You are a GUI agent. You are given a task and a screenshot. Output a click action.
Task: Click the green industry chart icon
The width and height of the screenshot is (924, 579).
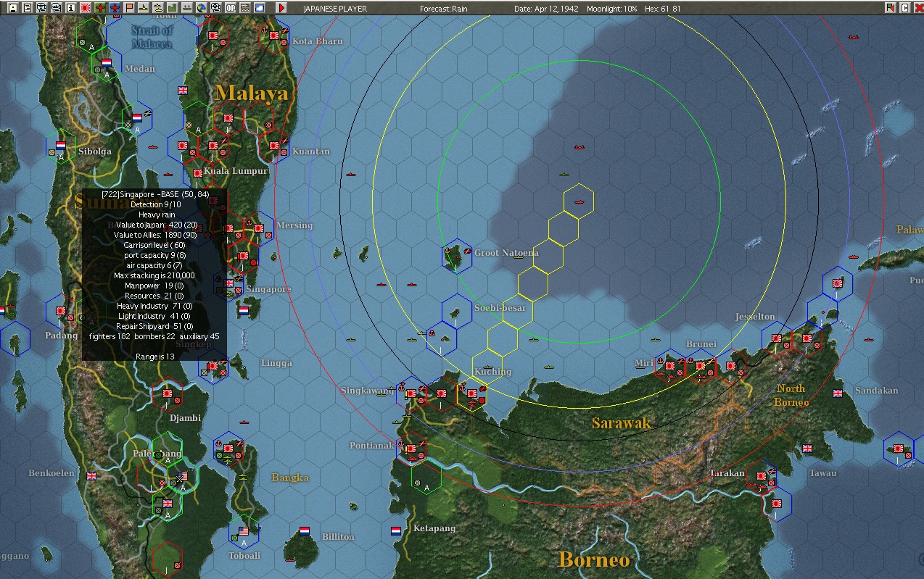(172, 8)
